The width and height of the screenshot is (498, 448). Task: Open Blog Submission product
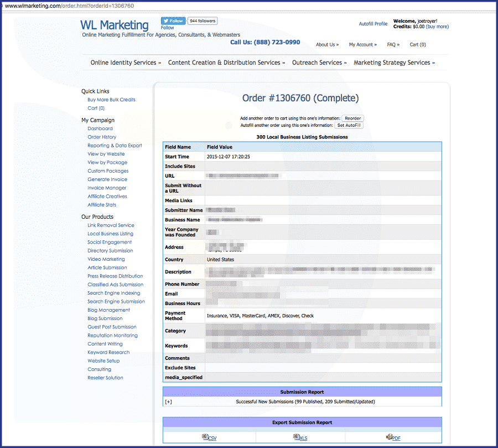[x=105, y=318]
